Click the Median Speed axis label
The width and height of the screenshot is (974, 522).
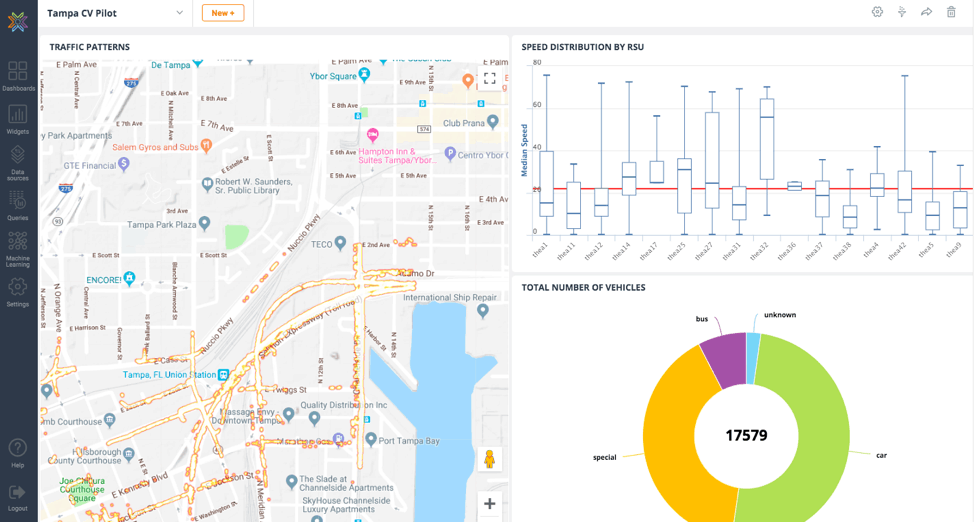[524, 150]
